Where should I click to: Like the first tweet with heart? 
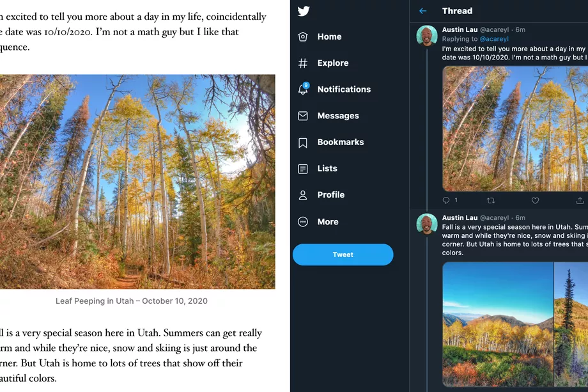pyautogui.click(x=535, y=201)
